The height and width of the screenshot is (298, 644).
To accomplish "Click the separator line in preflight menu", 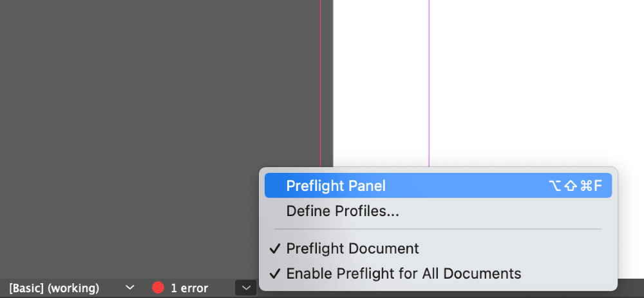I will [x=438, y=229].
